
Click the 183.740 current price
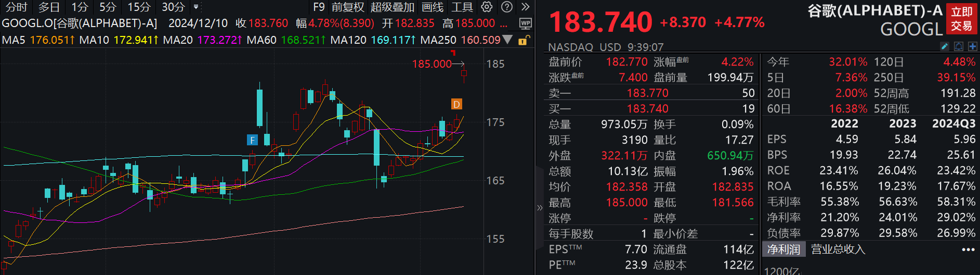(600, 22)
